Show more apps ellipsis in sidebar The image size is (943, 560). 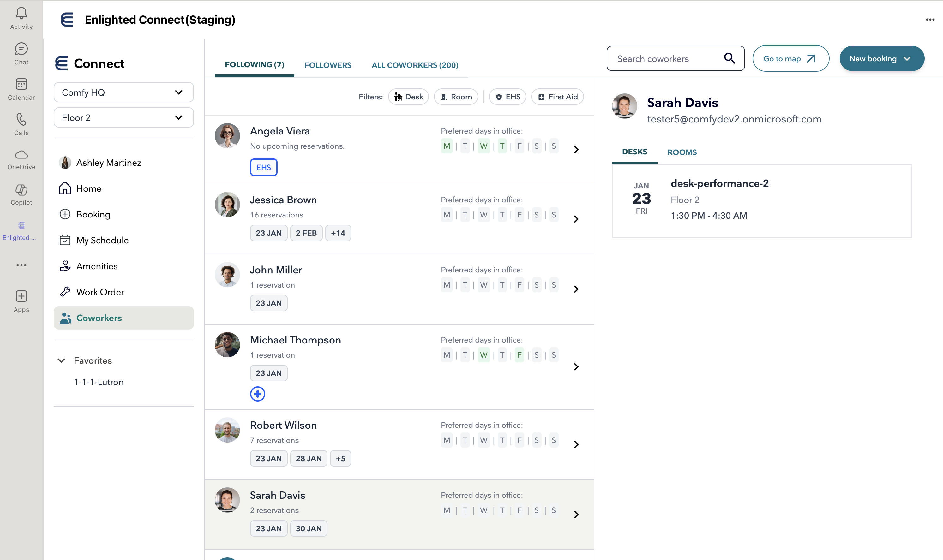coord(21,265)
